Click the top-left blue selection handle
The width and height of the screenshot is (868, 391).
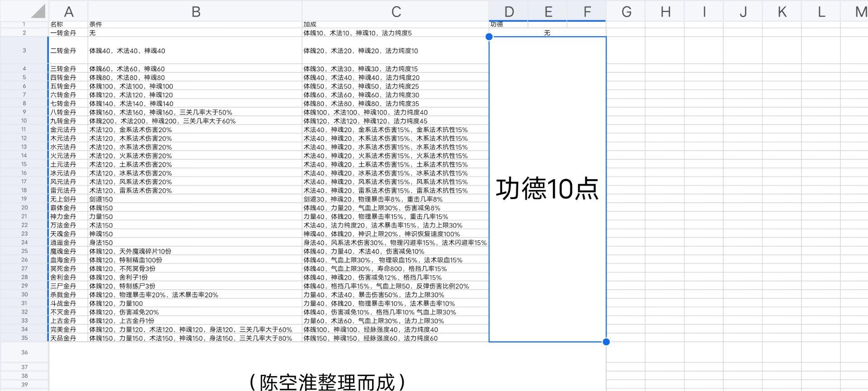489,37
